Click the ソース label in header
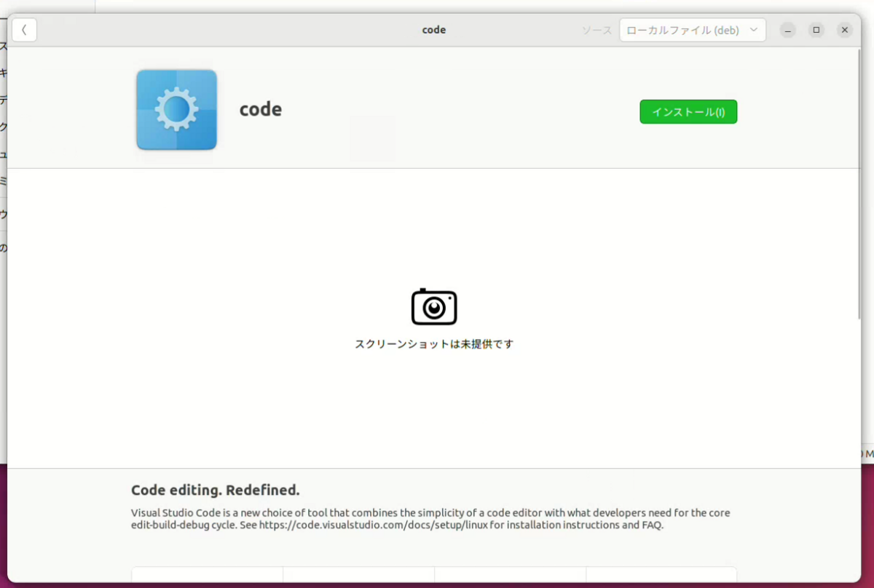This screenshot has width=874, height=588. pos(597,31)
